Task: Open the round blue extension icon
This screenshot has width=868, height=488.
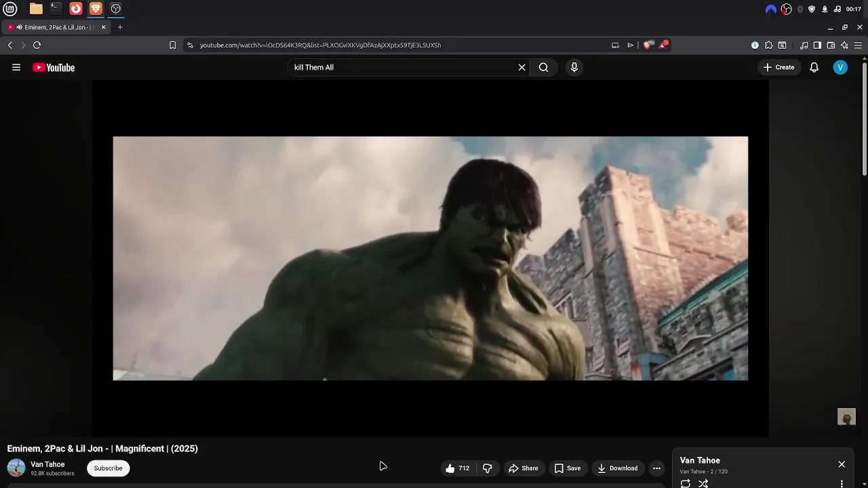Action: (755, 45)
